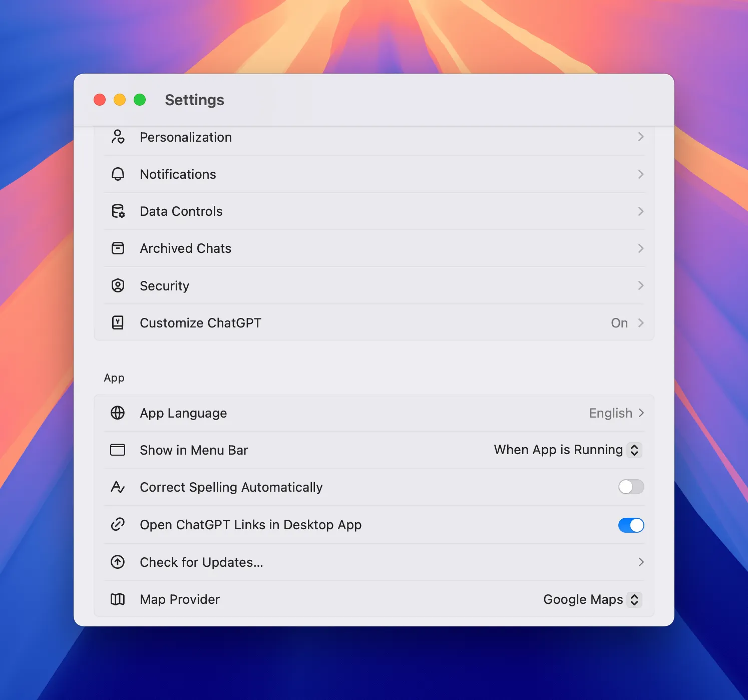Click the App Language globe icon
748x700 pixels.
pyautogui.click(x=118, y=413)
